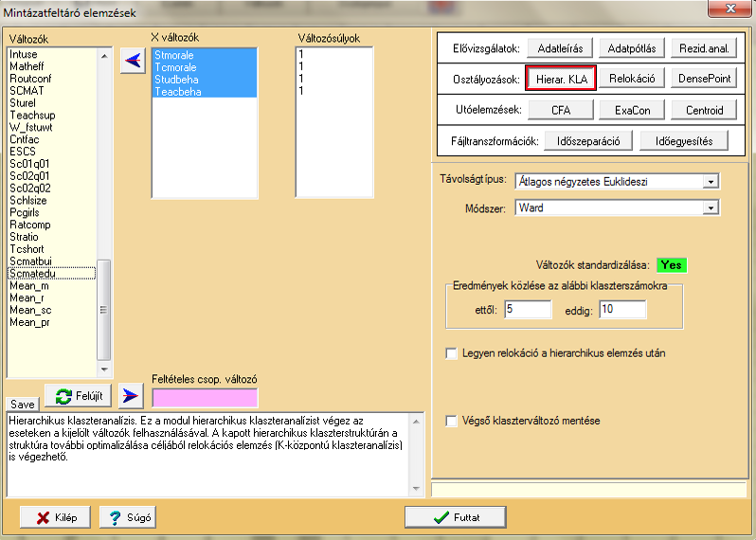Click the left arrow to add X variables

pos(134,62)
